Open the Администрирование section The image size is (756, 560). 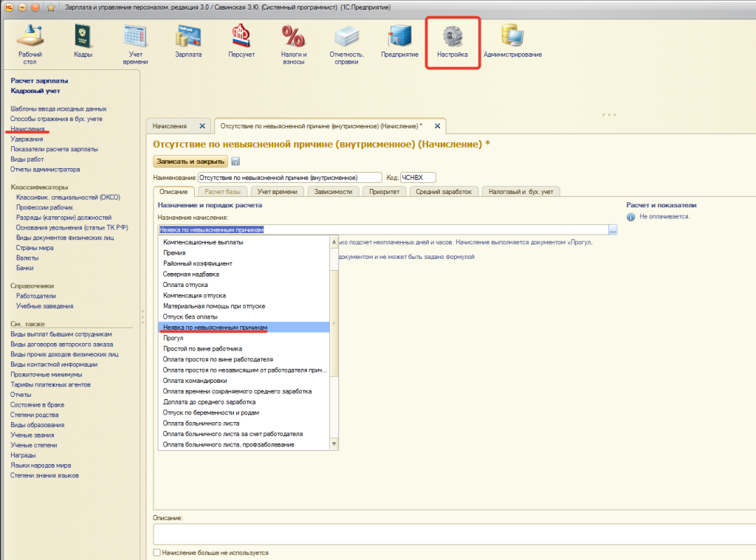point(512,41)
